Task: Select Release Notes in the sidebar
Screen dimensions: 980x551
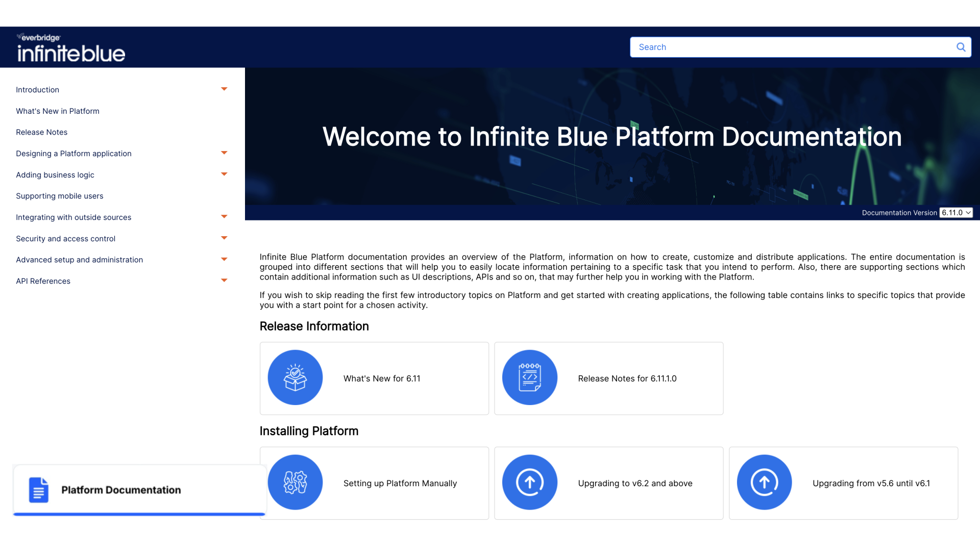Action: coord(41,132)
